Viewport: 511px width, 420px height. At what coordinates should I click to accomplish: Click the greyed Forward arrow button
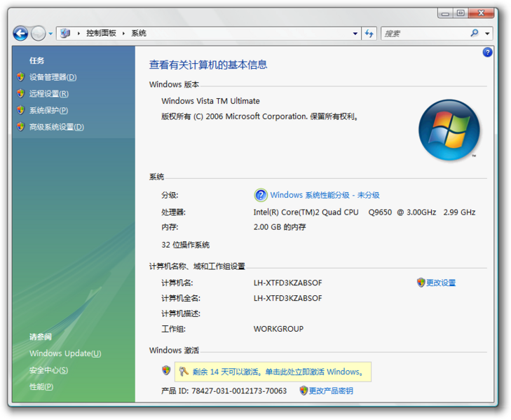coord(38,33)
